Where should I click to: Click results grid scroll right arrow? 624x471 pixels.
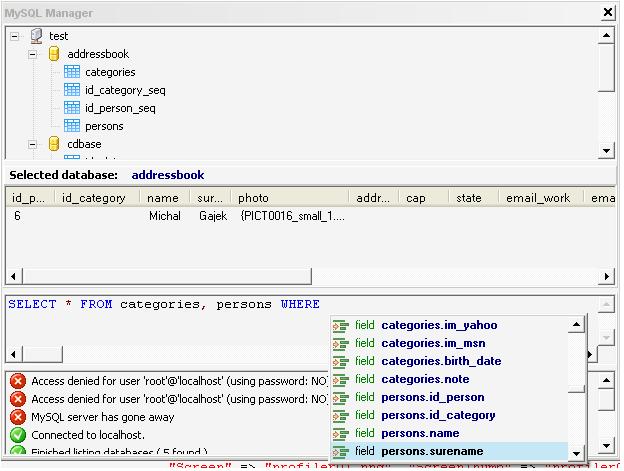pos(606,276)
